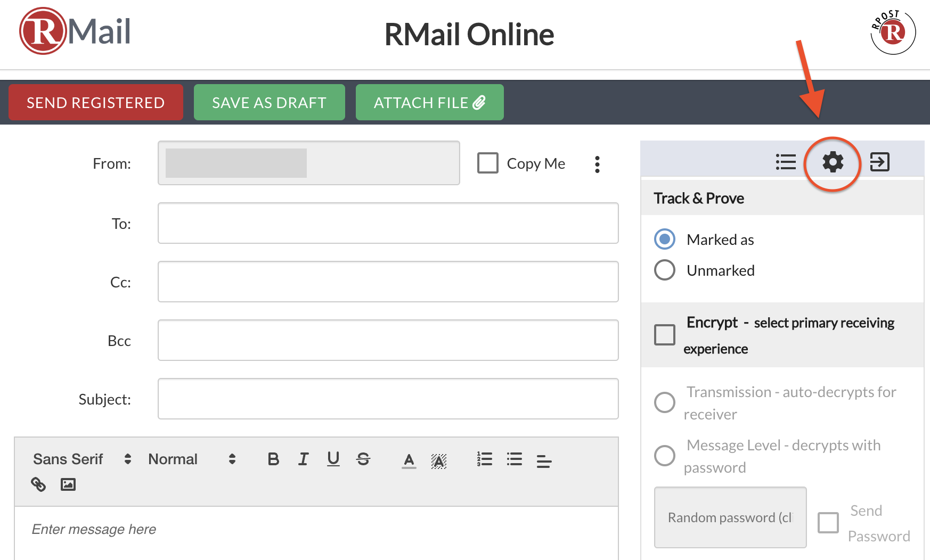The image size is (930, 560).
Task: Open text alignment options
Action: 544,461
